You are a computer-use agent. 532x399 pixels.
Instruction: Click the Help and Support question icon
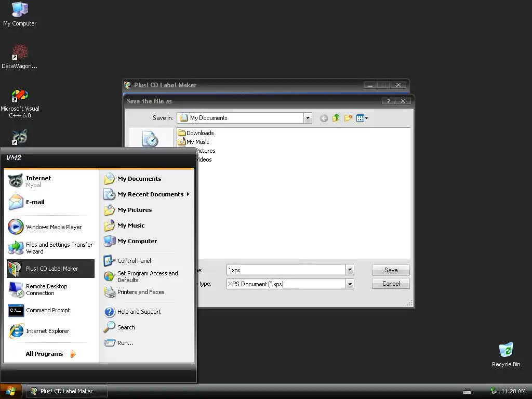(x=109, y=312)
